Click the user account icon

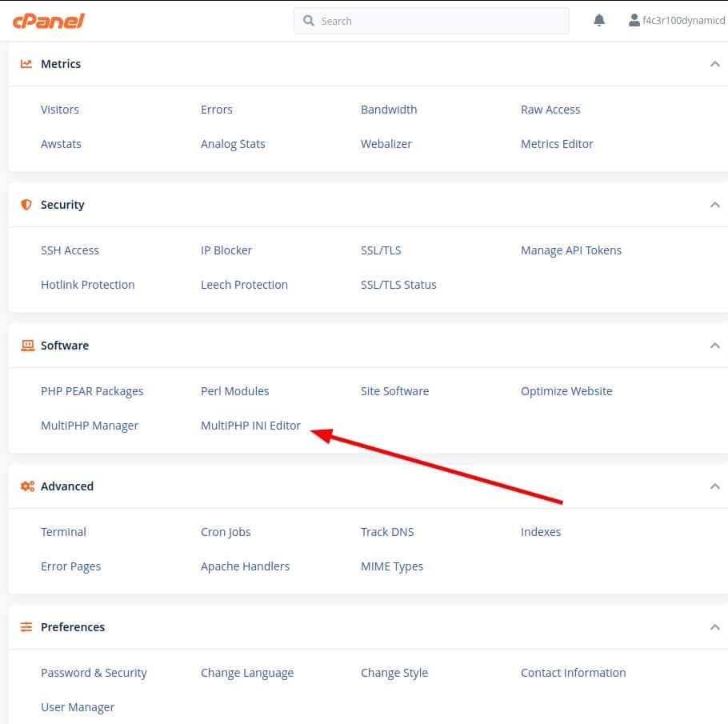634,21
